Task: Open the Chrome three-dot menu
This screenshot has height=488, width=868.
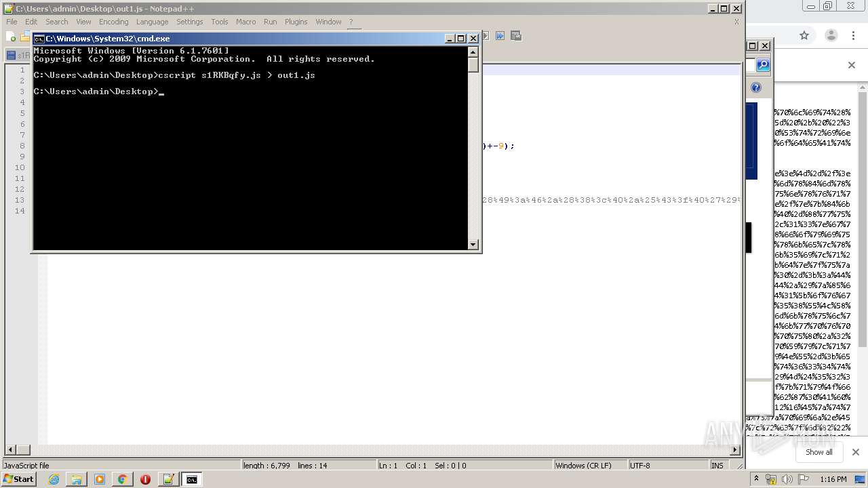Action: (x=854, y=35)
